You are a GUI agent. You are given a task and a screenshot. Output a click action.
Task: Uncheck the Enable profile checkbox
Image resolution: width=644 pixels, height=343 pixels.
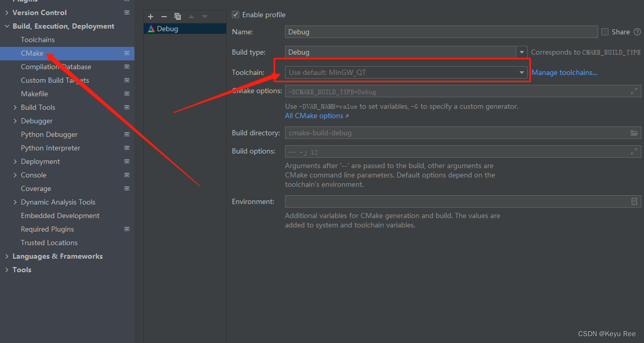coord(235,15)
